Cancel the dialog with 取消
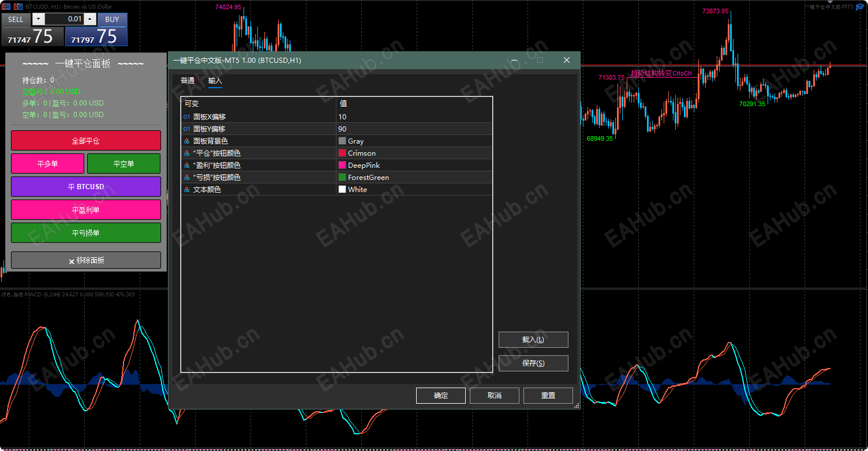This screenshot has height=451, width=868. (495, 396)
